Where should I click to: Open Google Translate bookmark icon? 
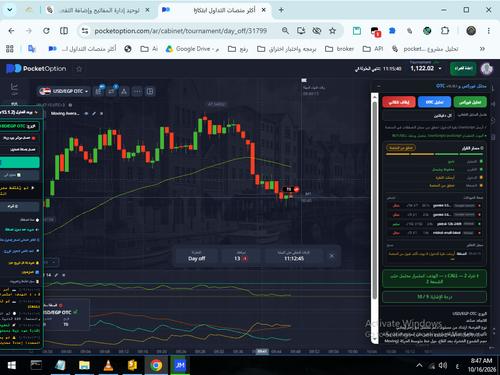(x=32, y=49)
